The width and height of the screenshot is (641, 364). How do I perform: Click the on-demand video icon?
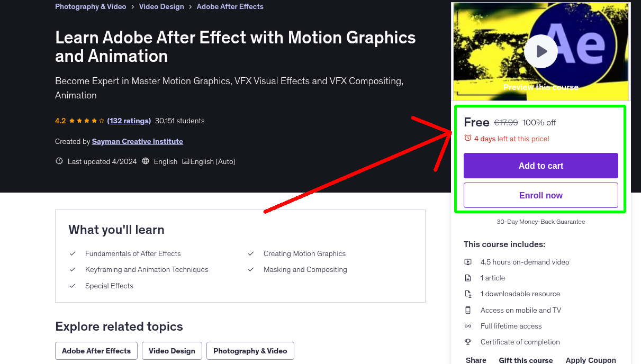468,261
